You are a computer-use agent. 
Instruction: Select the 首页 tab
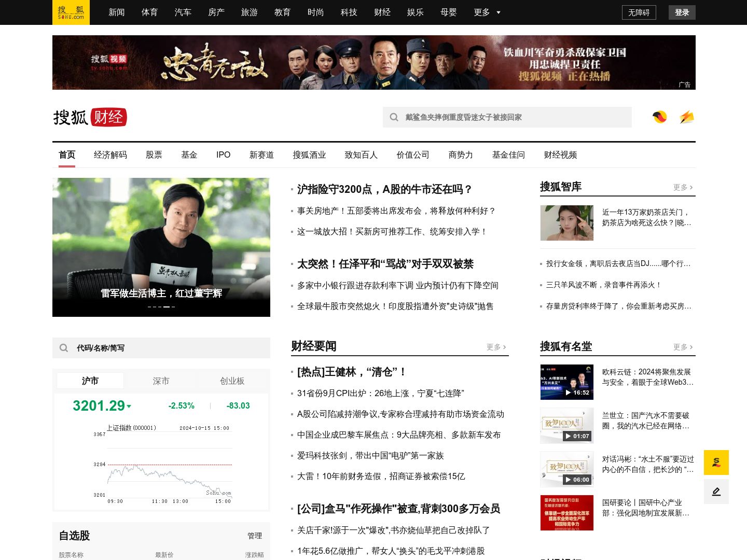pos(67,155)
